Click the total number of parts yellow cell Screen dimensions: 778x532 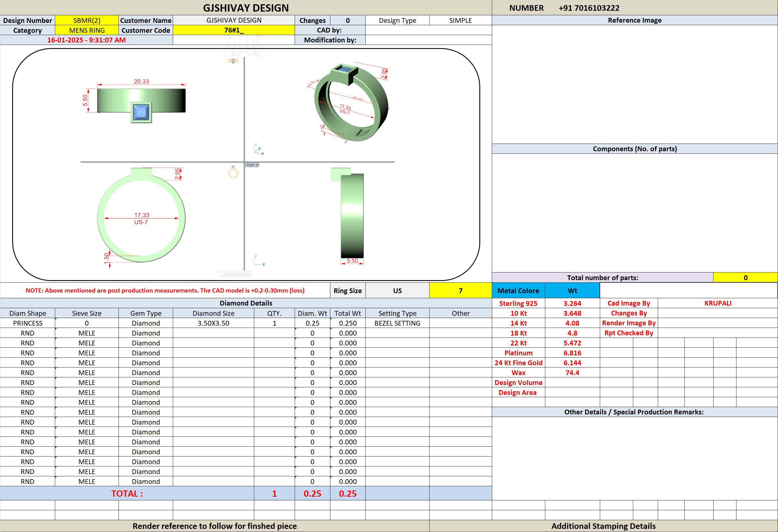pos(745,277)
